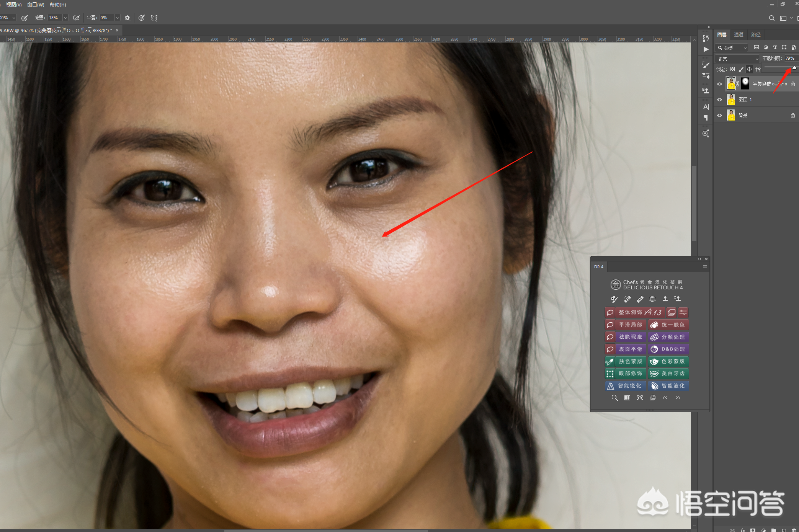The height and width of the screenshot is (532, 799).
Task: Filter layers by smart object icon
Action: [793, 47]
